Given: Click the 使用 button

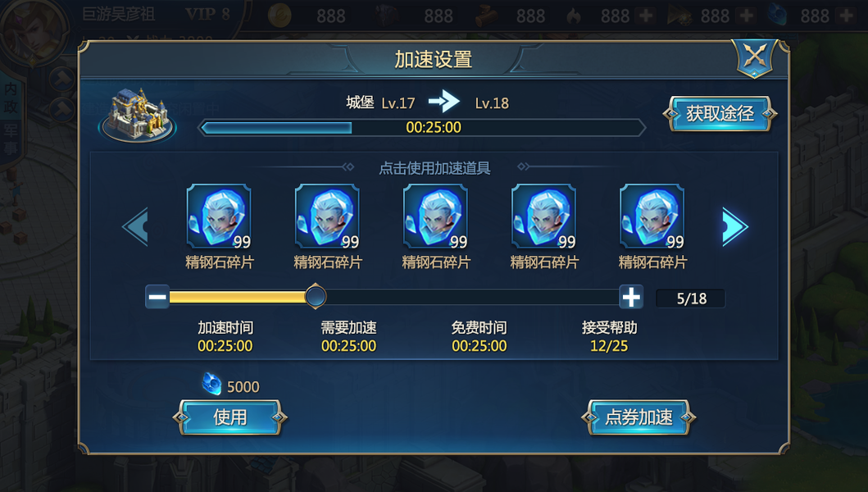Looking at the screenshot, I should (230, 417).
